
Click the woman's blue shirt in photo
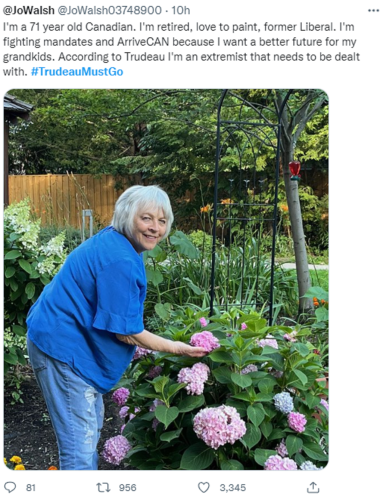pos(87,307)
